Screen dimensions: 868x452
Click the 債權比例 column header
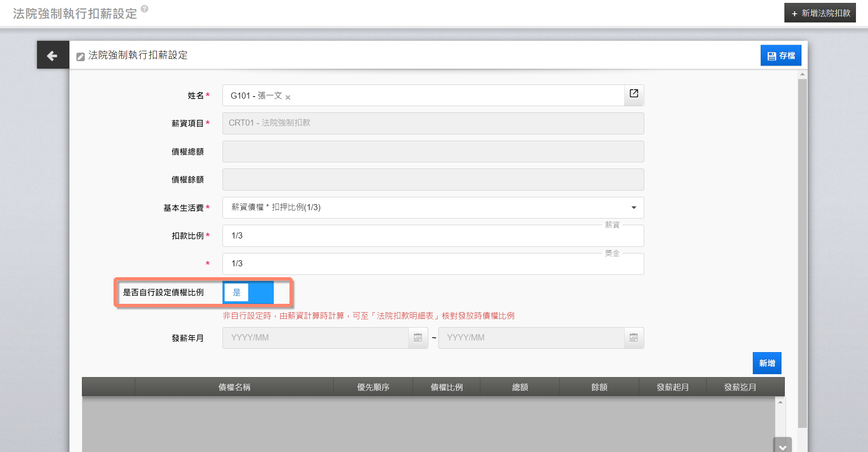pyautogui.click(x=446, y=387)
